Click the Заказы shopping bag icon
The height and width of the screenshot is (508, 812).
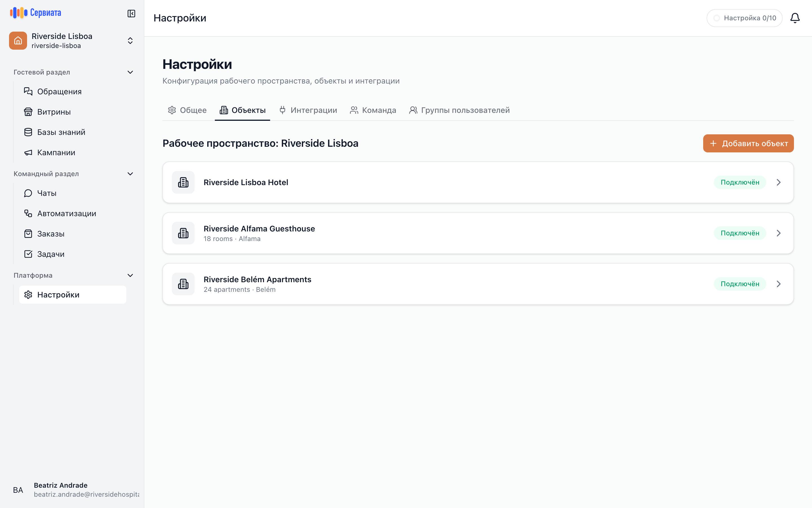click(28, 234)
